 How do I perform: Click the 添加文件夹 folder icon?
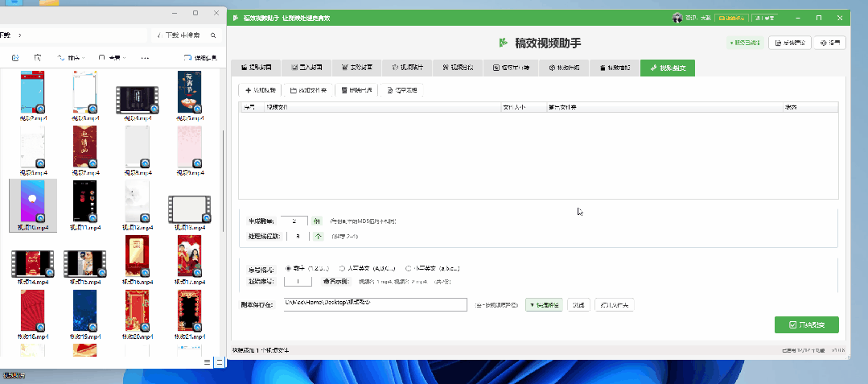tap(294, 90)
